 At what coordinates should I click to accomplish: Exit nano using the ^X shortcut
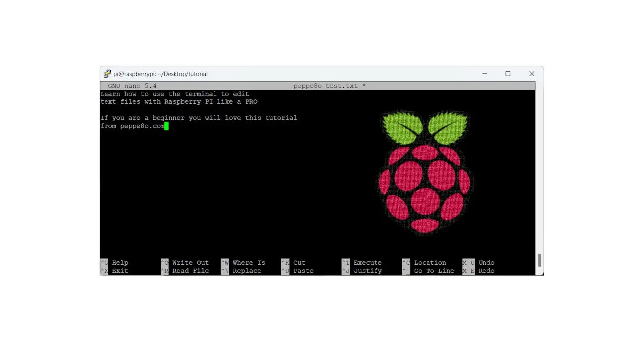(119, 271)
